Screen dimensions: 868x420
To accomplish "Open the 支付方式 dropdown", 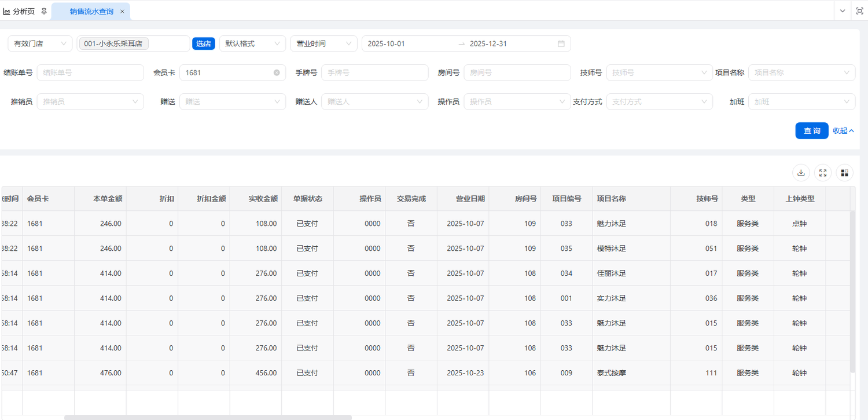I will tap(660, 101).
